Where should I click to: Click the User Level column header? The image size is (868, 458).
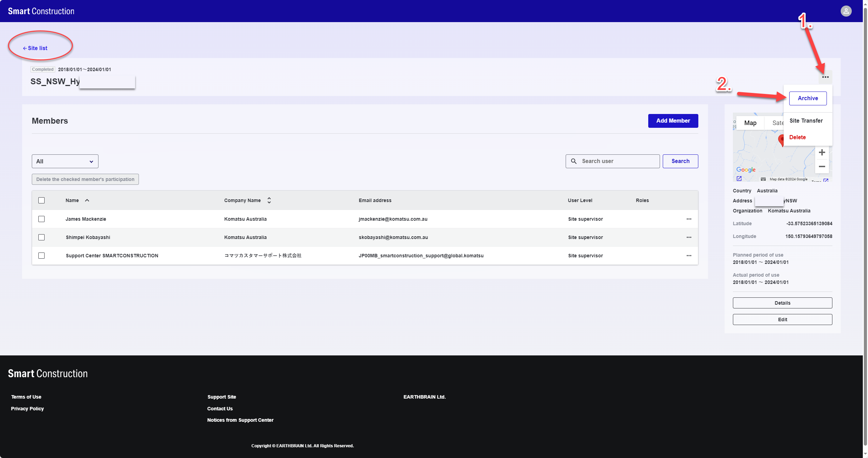580,200
